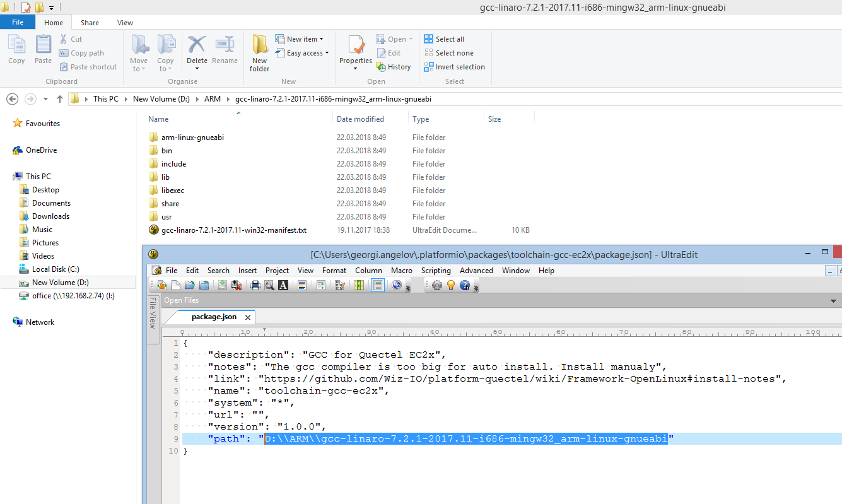Open UltraEdit Search menu
This screenshot has height=504, width=842.
click(218, 271)
